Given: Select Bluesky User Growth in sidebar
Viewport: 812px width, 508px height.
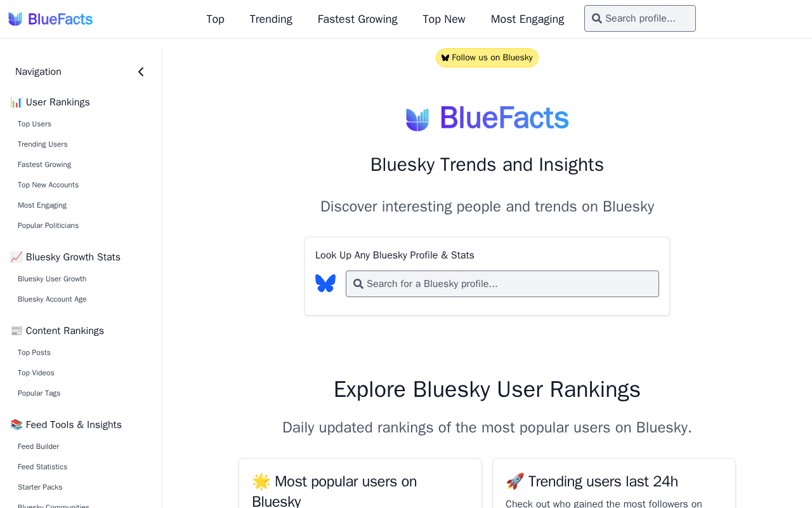Looking at the screenshot, I should pos(52,279).
